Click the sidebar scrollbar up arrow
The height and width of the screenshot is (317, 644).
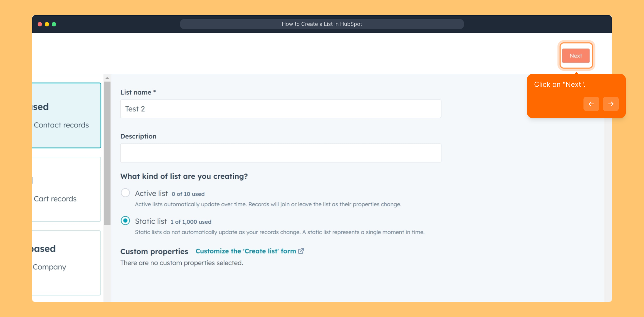pos(107,78)
